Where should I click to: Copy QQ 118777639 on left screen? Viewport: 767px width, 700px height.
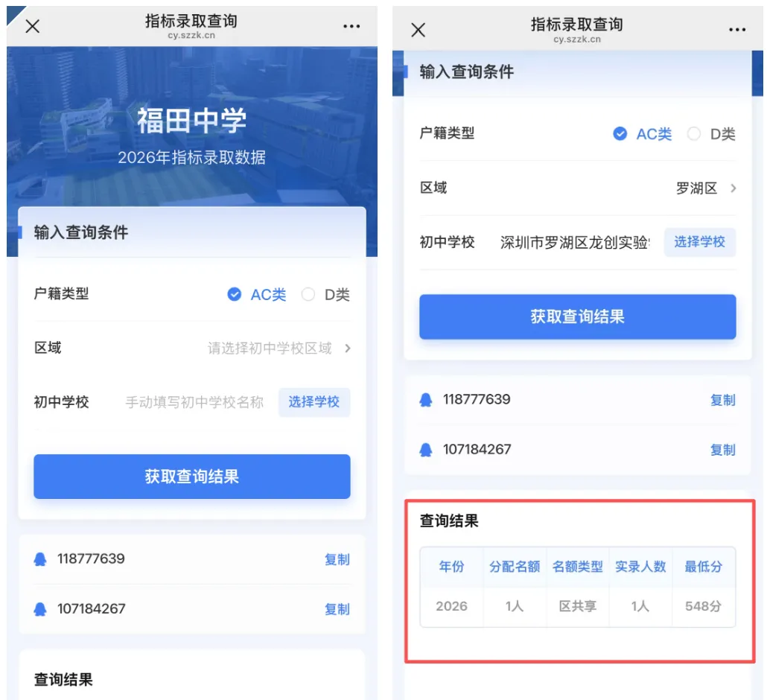click(x=337, y=559)
